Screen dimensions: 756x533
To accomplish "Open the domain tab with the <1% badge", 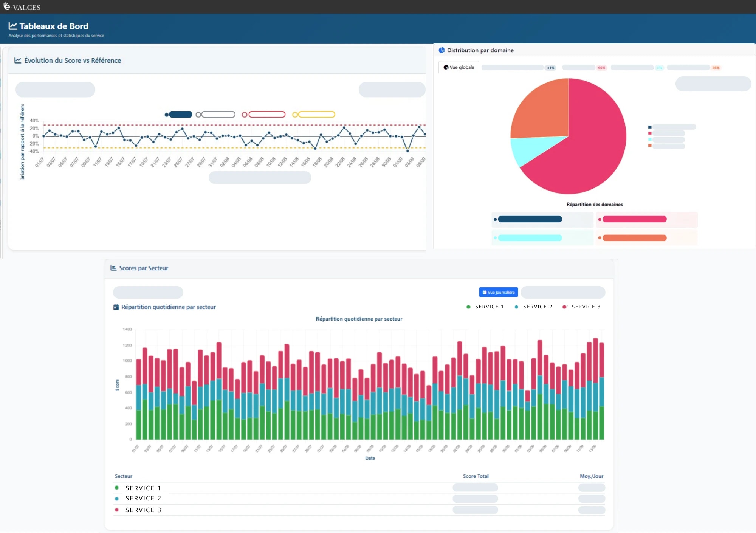I will point(518,68).
